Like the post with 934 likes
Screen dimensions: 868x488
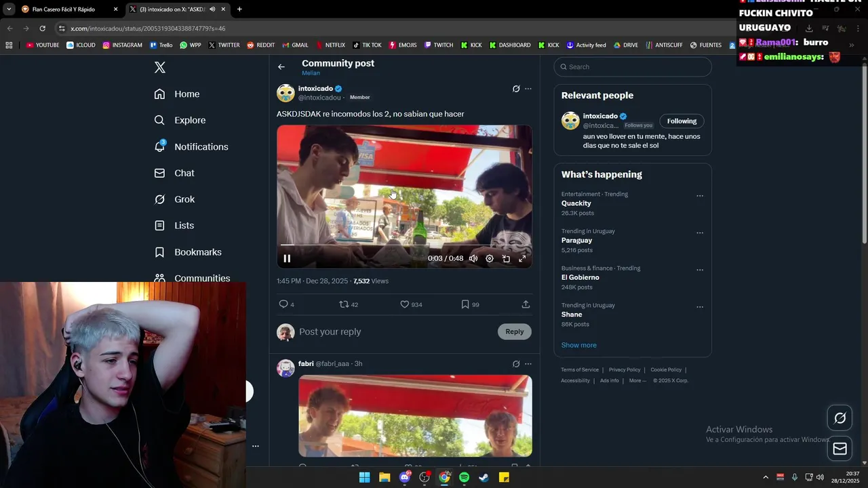point(411,304)
